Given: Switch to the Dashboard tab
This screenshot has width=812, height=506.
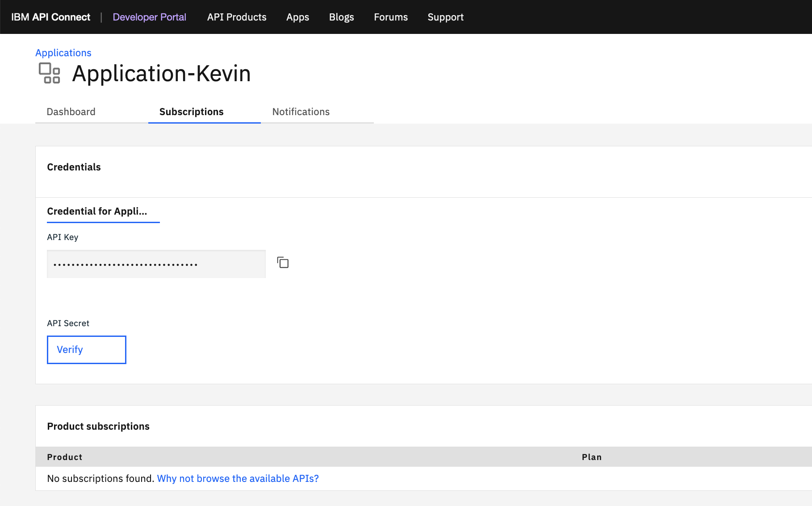Looking at the screenshot, I should 71,112.
